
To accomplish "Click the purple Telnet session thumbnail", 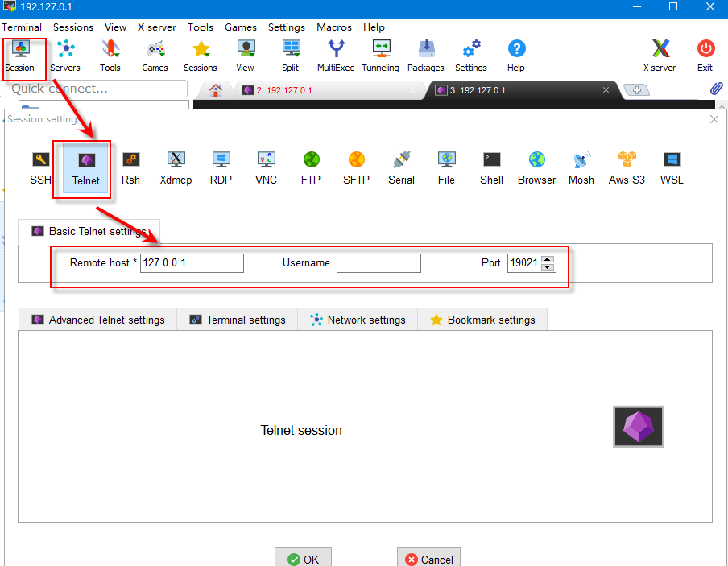I will 639,427.
